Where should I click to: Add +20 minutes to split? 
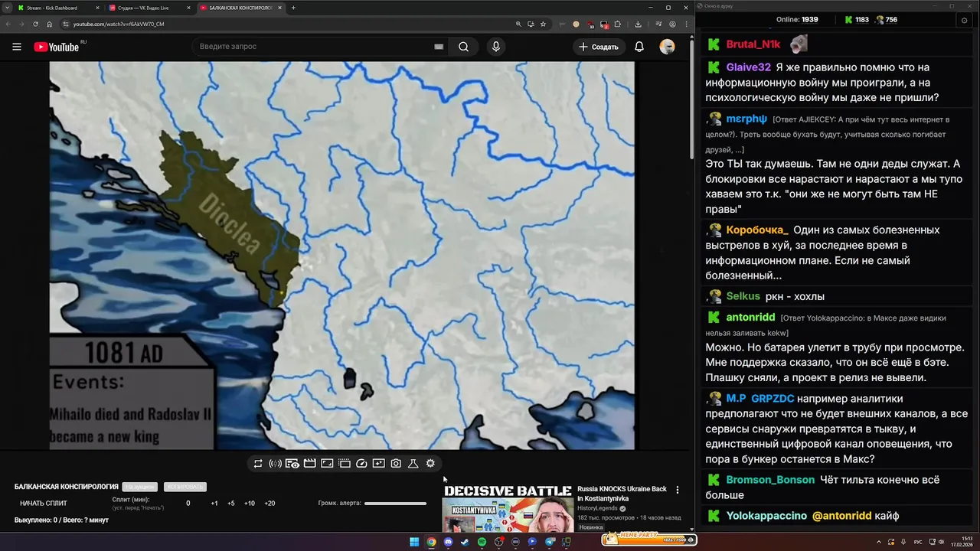tap(269, 504)
